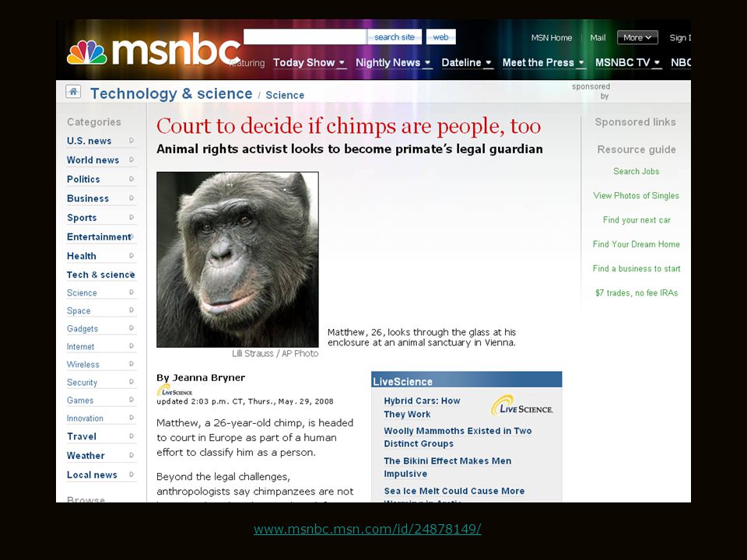Viewport: 747px width, 560px height.
Task: Click the www.msnbc.msn.com/id/24878149/ URL link
Action: pos(367,529)
